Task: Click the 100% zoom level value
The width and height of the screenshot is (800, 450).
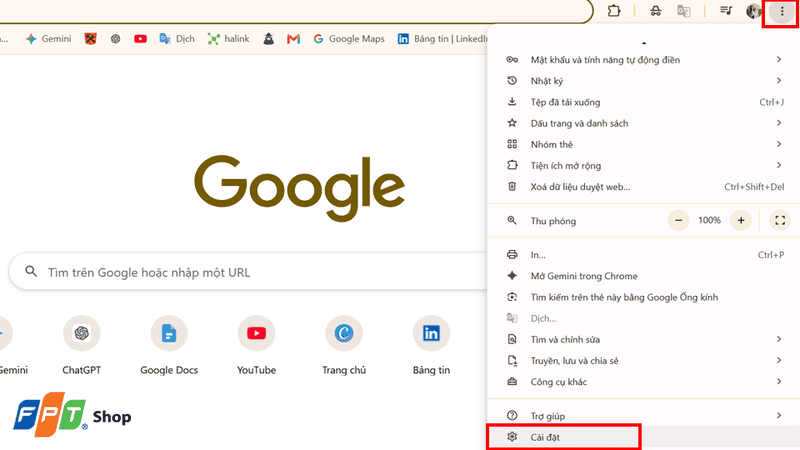Action: [x=709, y=220]
